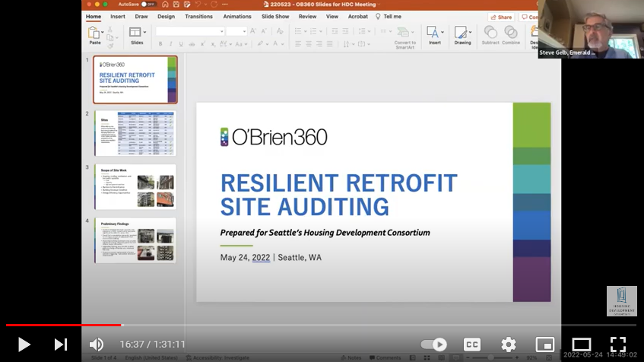Click the Tell me search box
Viewport: 644px width, 362px height.
389,17
